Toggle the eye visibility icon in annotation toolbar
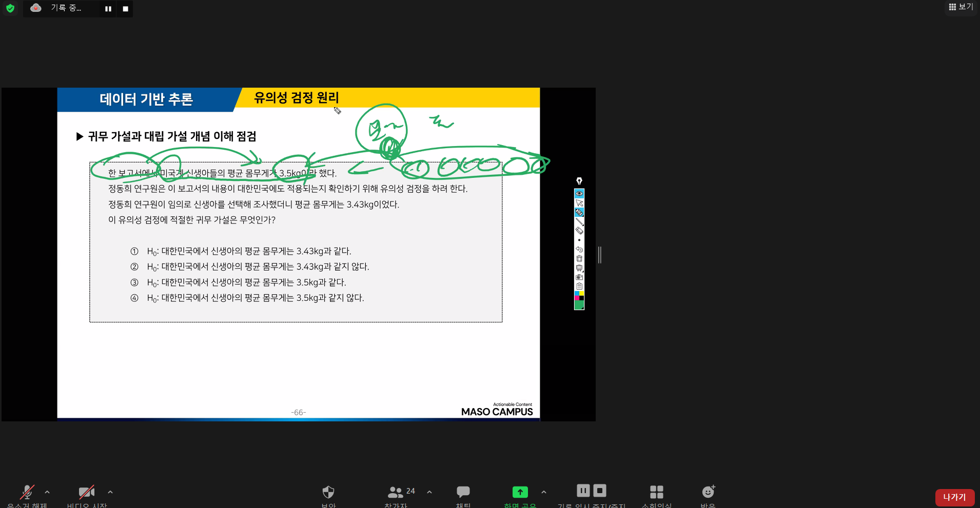This screenshot has height=508, width=980. tap(579, 193)
